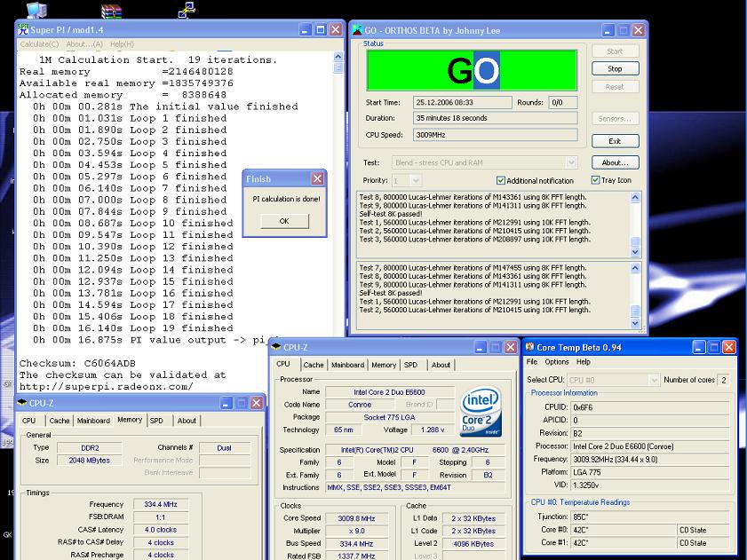The width and height of the screenshot is (747, 560).
Task: Maximize the Super PI window
Action: point(322,29)
